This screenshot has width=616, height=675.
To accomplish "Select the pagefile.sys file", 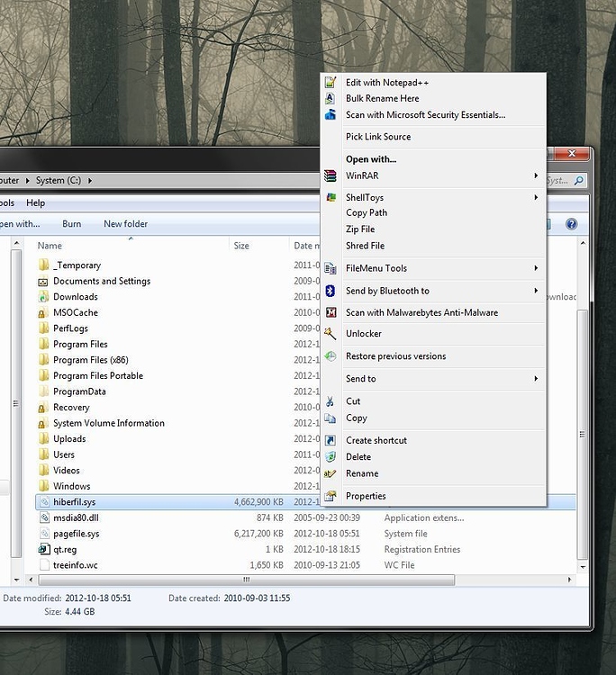I will pos(77,534).
